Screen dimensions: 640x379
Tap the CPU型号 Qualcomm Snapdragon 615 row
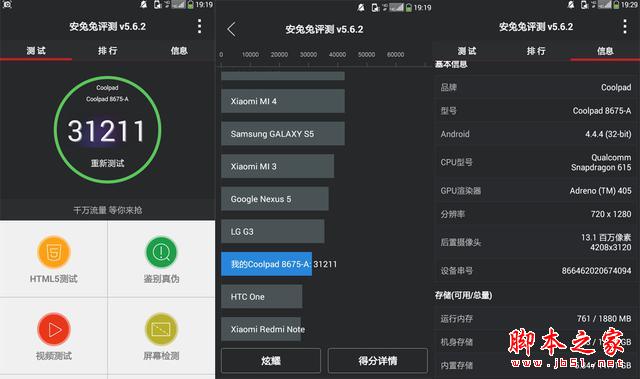[x=536, y=162]
